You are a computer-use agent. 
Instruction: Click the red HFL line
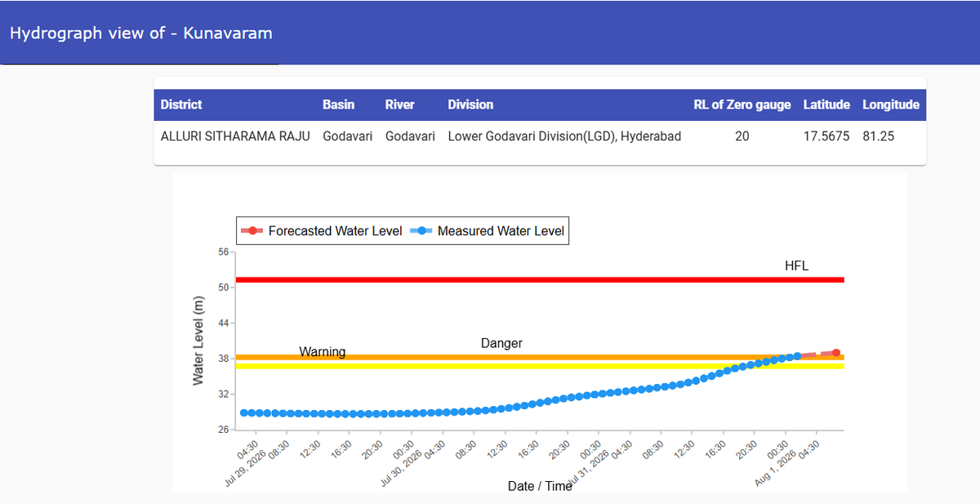[x=540, y=280]
